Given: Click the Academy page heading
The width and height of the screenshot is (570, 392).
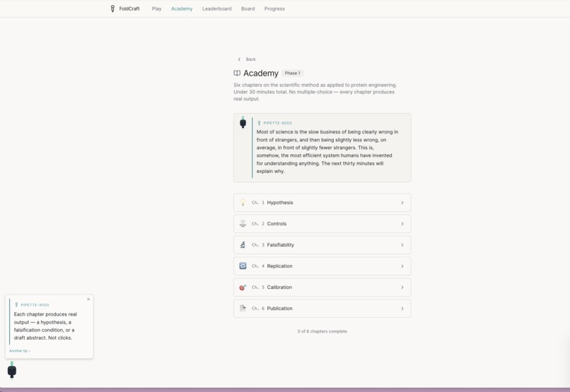Looking at the screenshot, I should [x=261, y=73].
